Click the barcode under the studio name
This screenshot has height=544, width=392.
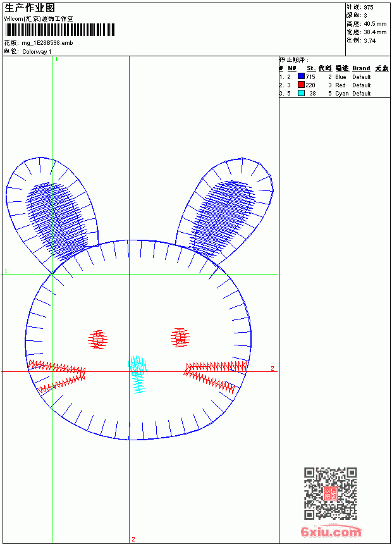click(x=59, y=30)
